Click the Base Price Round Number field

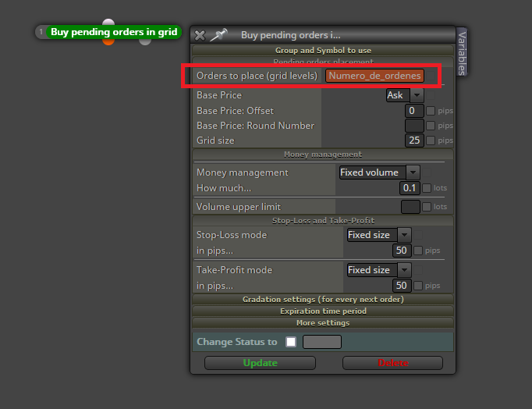pos(414,126)
